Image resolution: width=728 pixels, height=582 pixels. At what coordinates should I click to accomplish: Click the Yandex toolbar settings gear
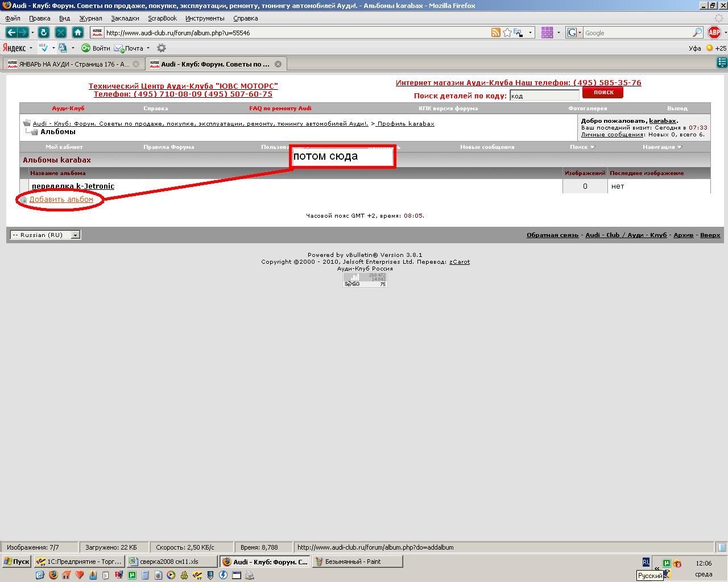162,48
